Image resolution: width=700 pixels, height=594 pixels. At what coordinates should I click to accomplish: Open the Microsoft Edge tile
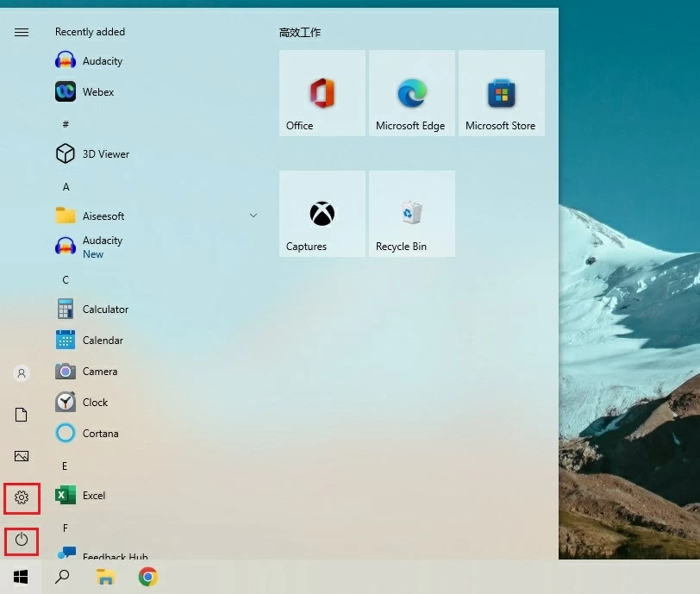coord(411,93)
